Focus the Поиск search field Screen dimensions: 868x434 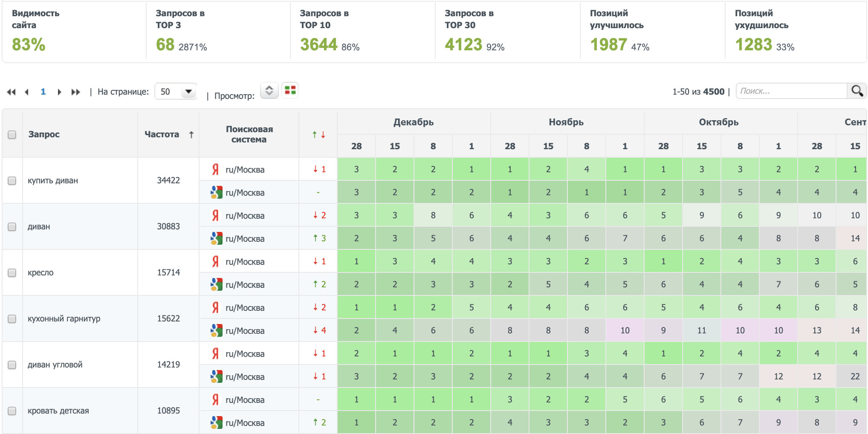(791, 91)
